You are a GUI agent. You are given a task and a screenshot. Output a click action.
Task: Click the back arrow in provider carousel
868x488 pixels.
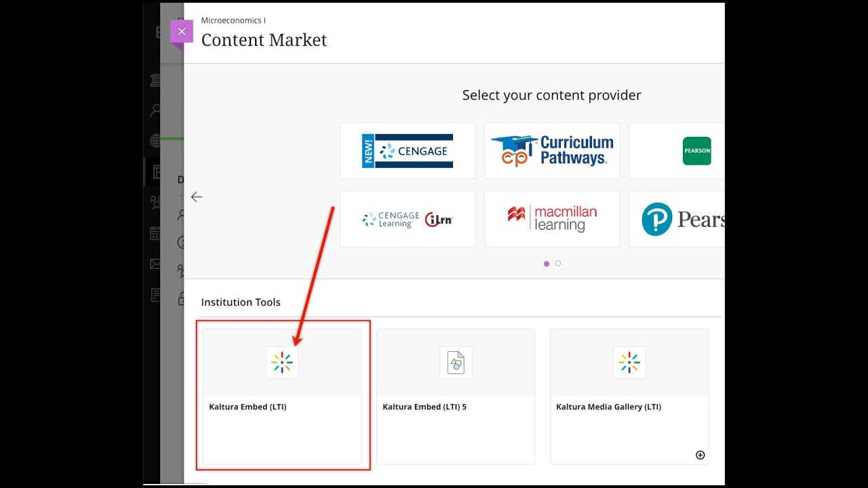[197, 197]
